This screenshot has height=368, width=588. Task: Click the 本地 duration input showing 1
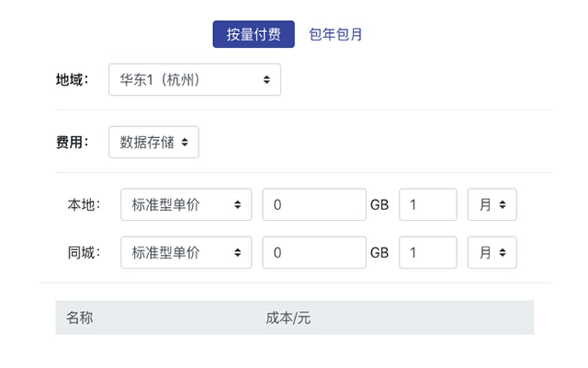pos(428,204)
